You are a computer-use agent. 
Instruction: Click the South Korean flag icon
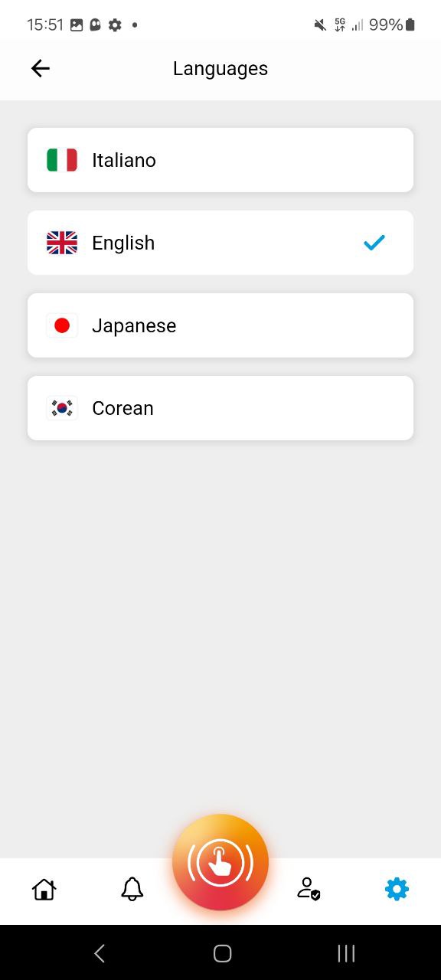[62, 408]
